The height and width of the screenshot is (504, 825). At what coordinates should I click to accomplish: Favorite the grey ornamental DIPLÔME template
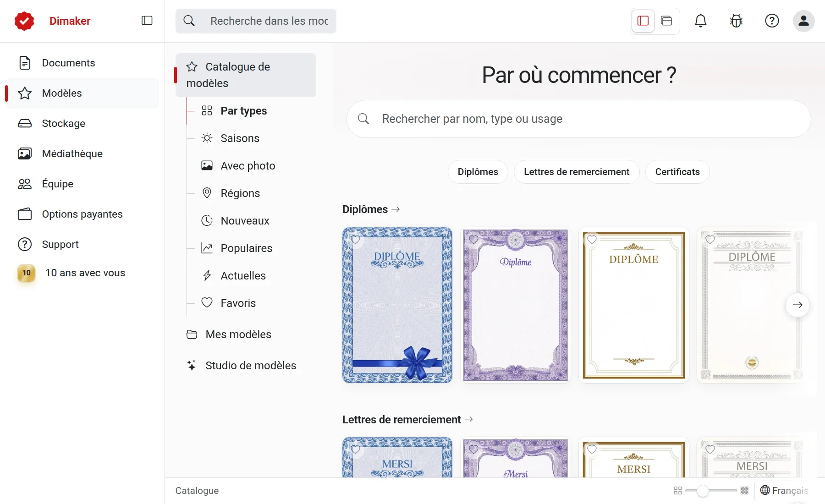[x=710, y=240]
